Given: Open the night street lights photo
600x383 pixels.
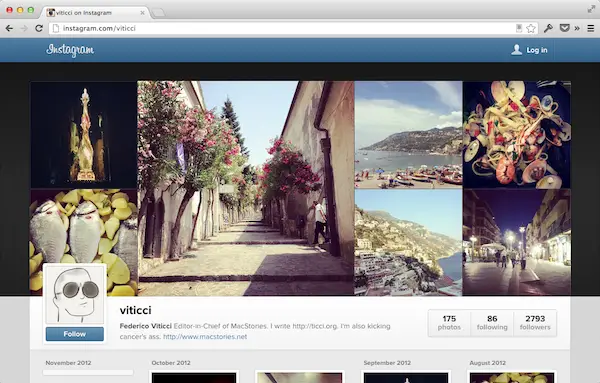Looking at the screenshot, I should [x=517, y=243].
